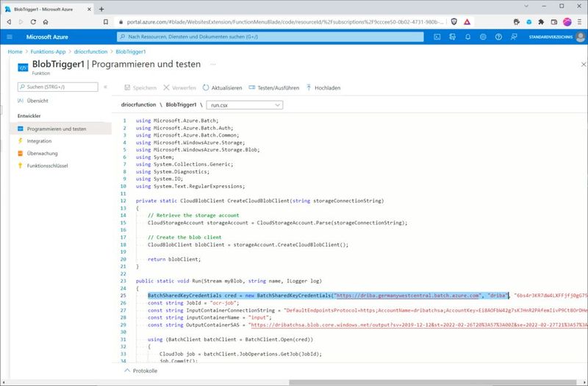Click Hochladen to upload a file
The image size is (588, 386).
click(323, 87)
